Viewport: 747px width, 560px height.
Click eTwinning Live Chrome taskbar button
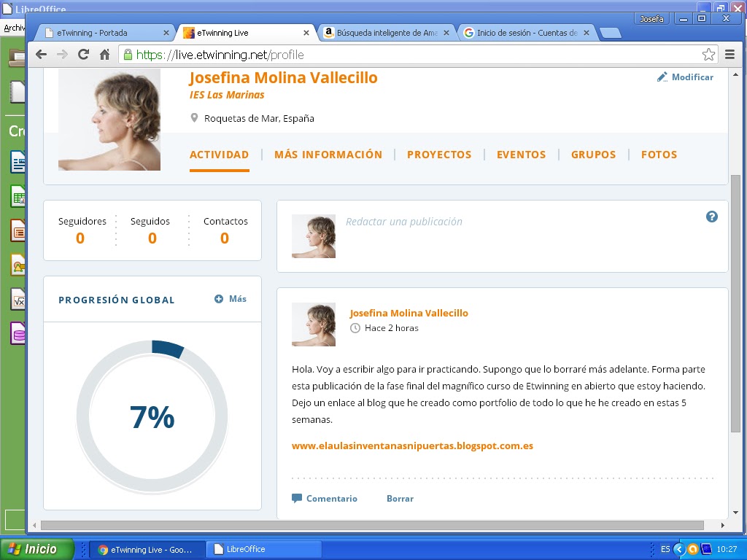click(x=147, y=549)
